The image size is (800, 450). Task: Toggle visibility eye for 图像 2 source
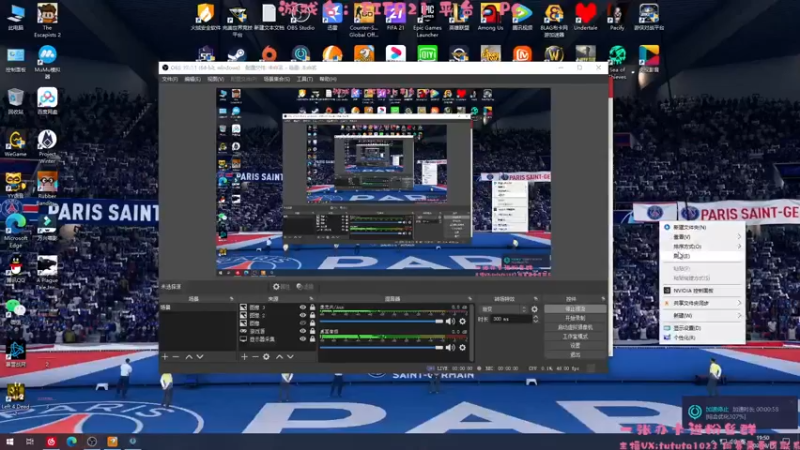(x=303, y=315)
